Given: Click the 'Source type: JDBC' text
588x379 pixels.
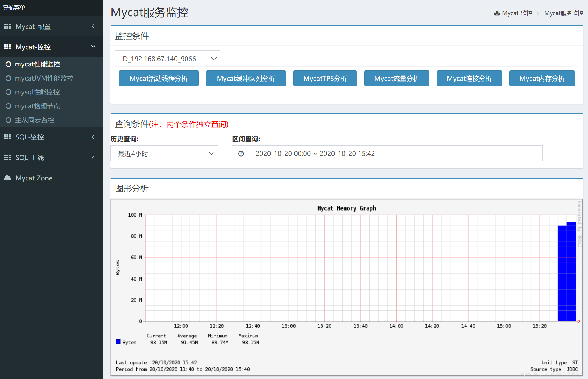Looking at the screenshot, I should click(554, 369).
